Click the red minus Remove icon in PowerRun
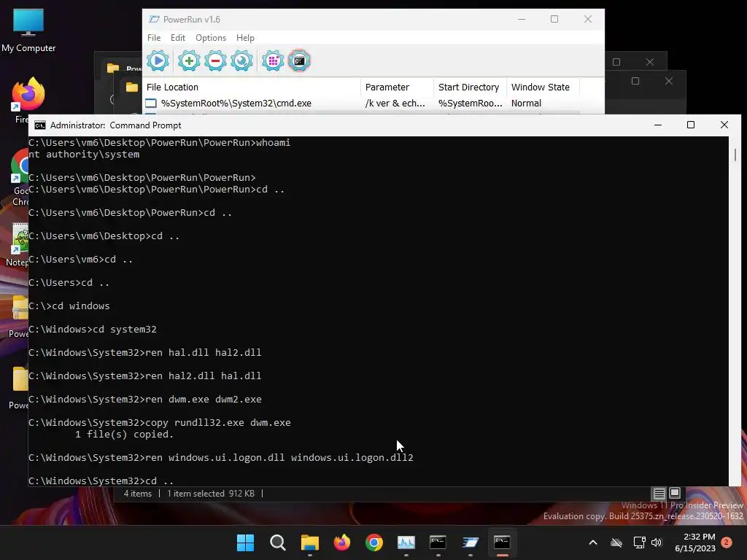747x560 pixels. point(215,61)
